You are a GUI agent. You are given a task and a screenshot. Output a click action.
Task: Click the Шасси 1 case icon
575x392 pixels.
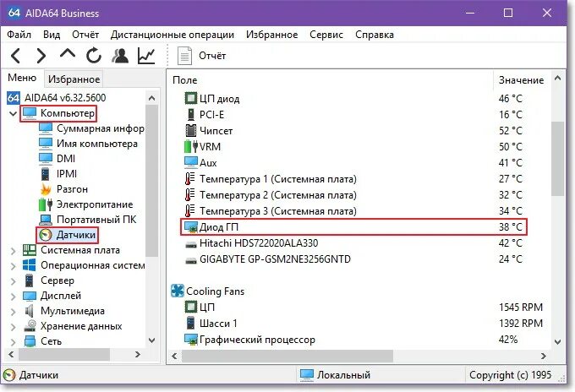coord(191,323)
